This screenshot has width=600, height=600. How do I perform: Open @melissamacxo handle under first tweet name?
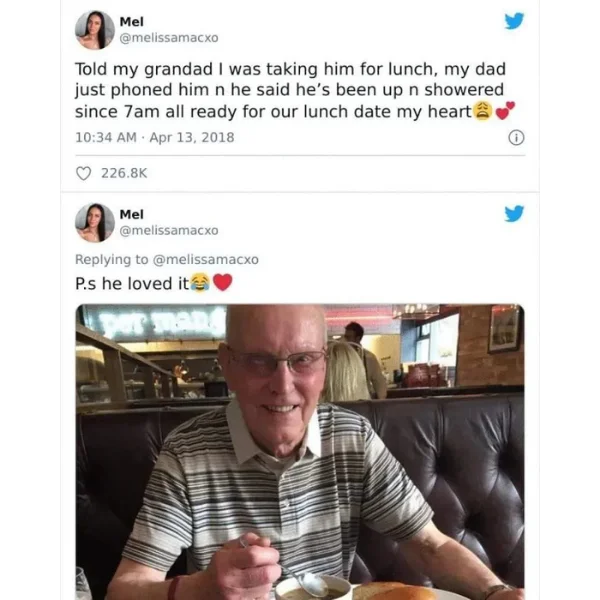tap(169, 38)
